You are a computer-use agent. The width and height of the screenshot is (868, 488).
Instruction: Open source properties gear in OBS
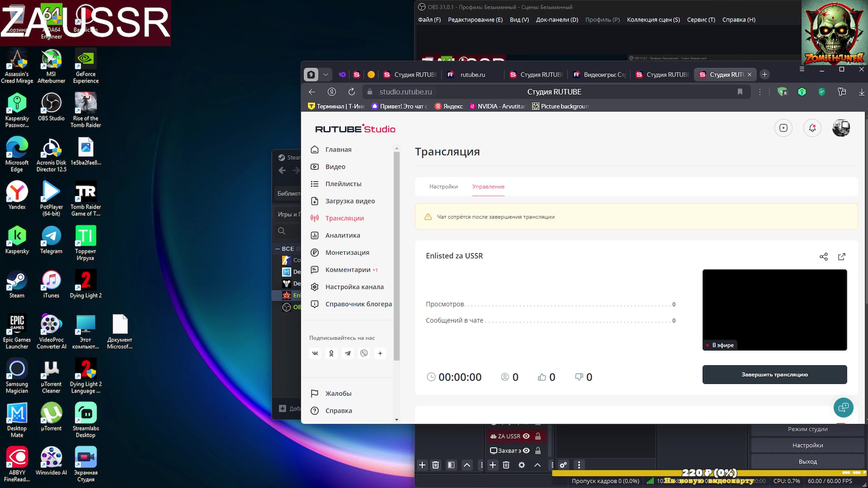522,465
